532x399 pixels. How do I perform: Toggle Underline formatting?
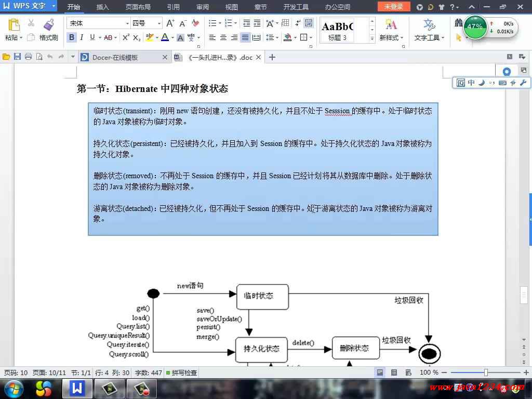click(x=92, y=37)
